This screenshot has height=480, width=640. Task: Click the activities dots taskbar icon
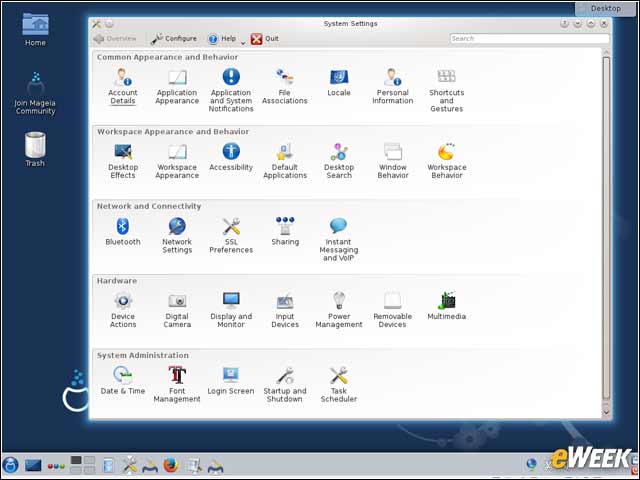coord(56,466)
